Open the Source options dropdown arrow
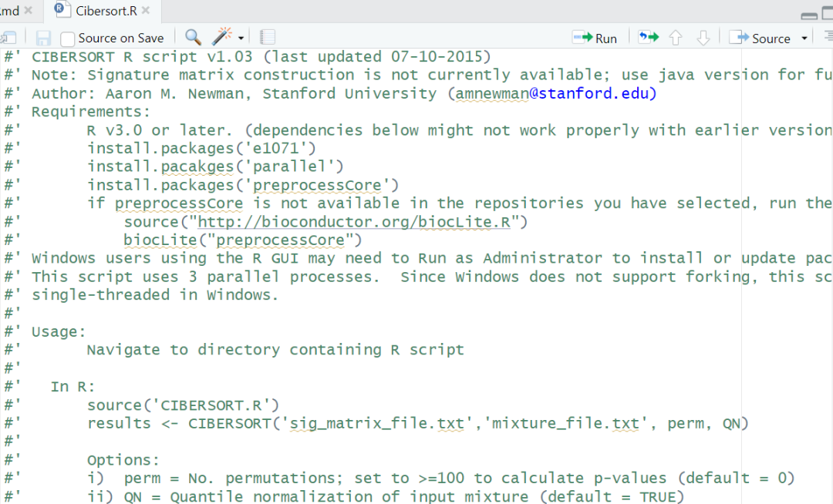 coord(804,38)
